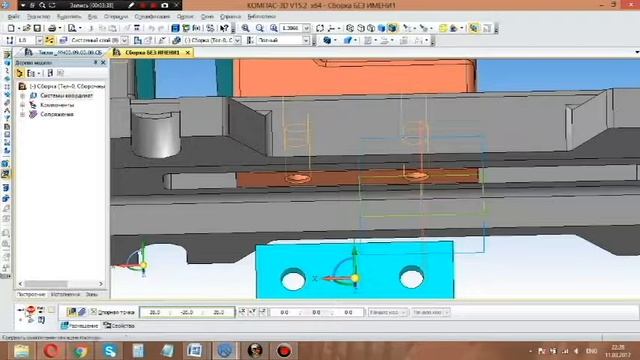Open Google Chrome from the taskbar

click(x=80, y=351)
